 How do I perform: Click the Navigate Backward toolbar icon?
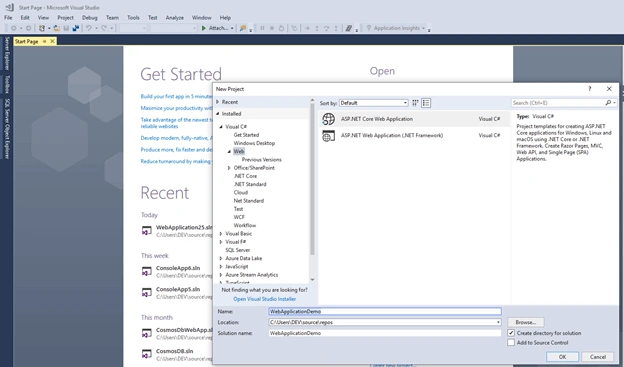coord(14,28)
